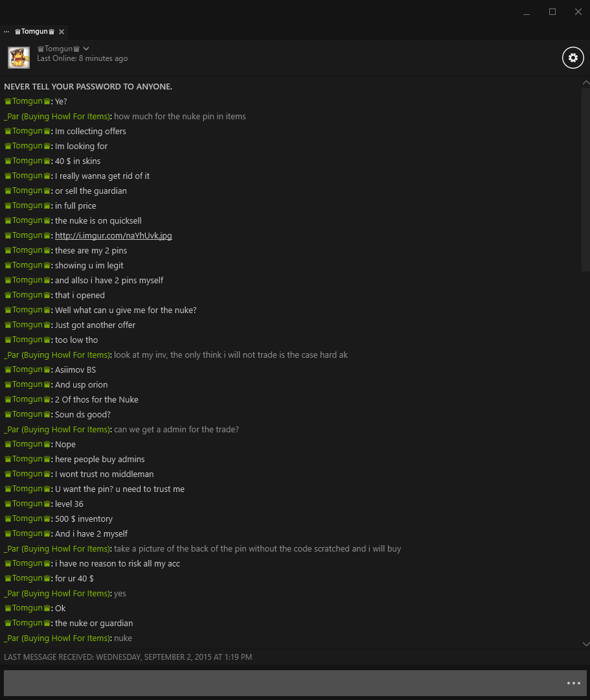This screenshot has width=590, height=700.
Task: Open message options ellipsis in input bar
Action: click(574, 683)
